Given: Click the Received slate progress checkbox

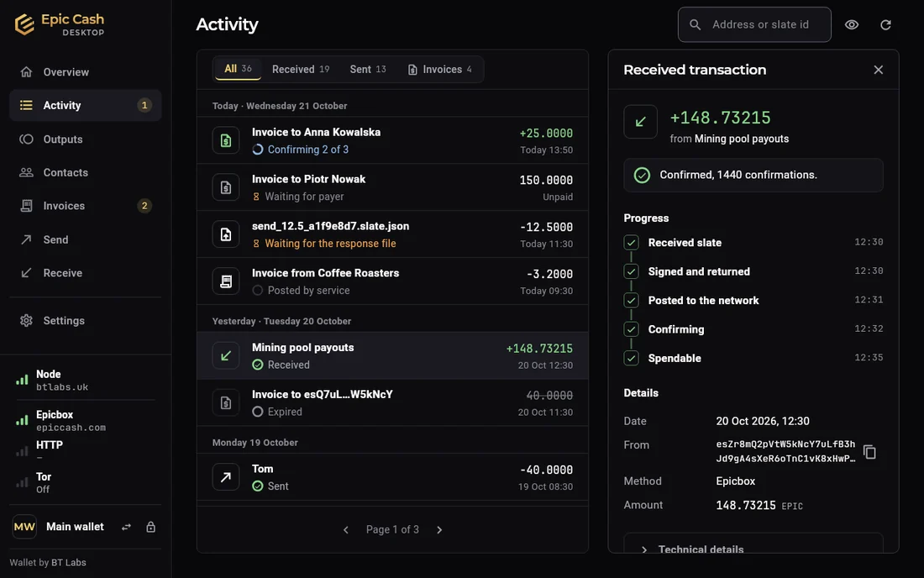Looking at the screenshot, I should point(631,242).
